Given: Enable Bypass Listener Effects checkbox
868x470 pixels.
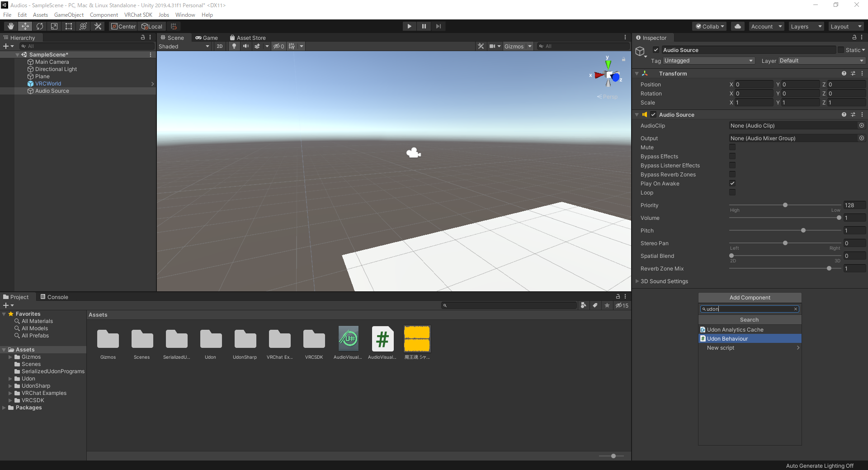Looking at the screenshot, I should tap(732, 166).
